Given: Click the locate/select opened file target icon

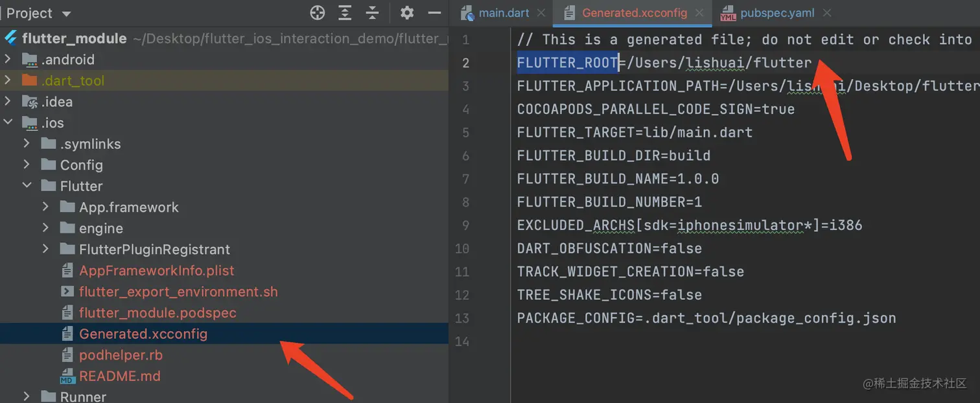Looking at the screenshot, I should point(317,12).
